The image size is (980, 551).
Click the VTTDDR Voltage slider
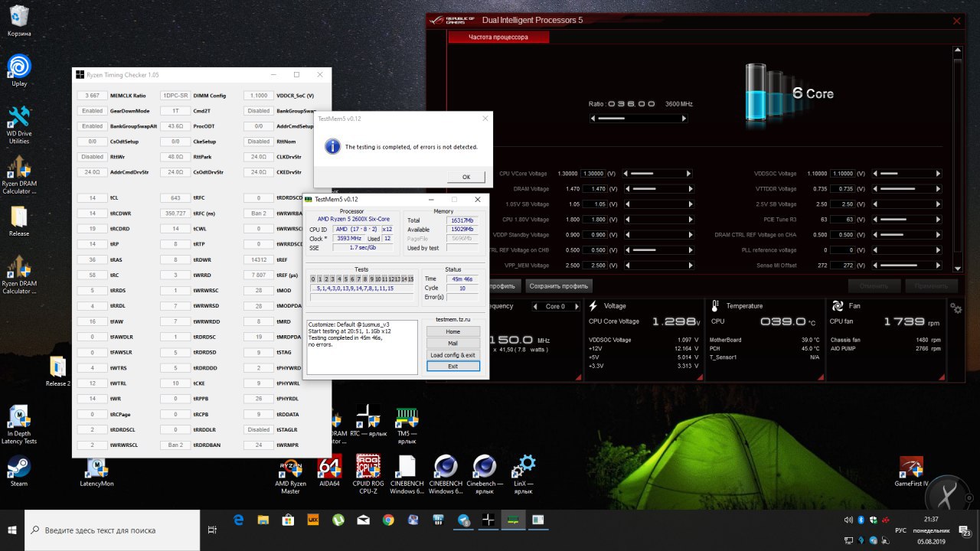coord(907,189)
